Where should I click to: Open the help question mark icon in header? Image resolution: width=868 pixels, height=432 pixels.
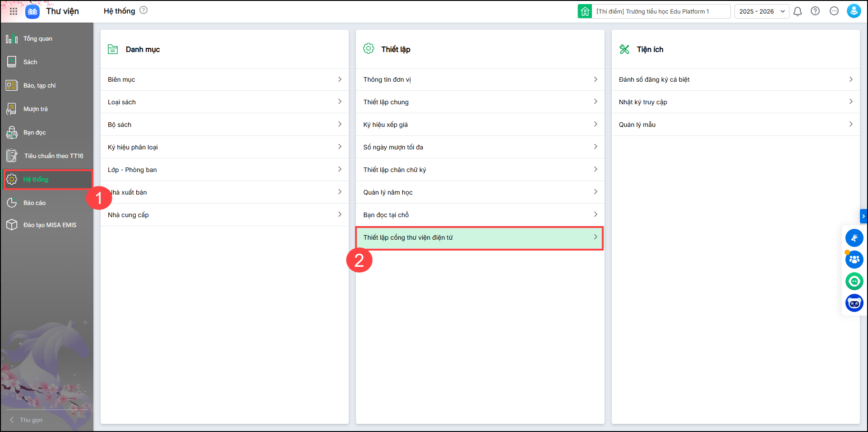[815, 11]
